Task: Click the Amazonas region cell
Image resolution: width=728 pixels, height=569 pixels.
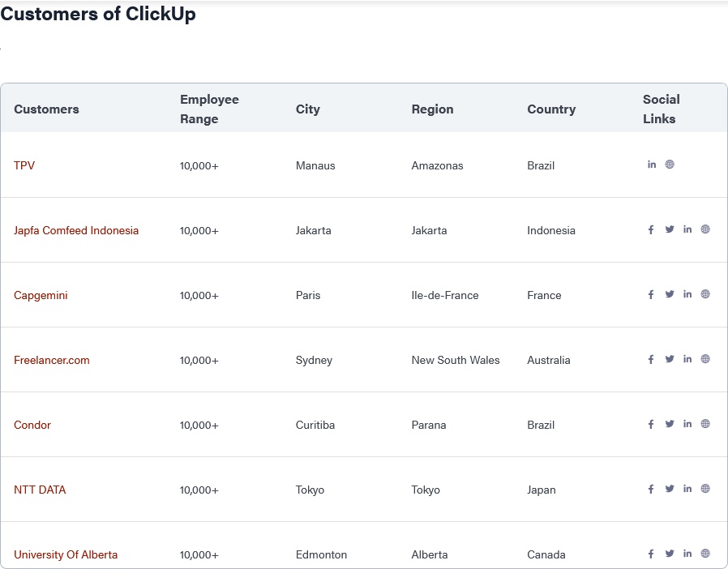Action: [437, 165]
